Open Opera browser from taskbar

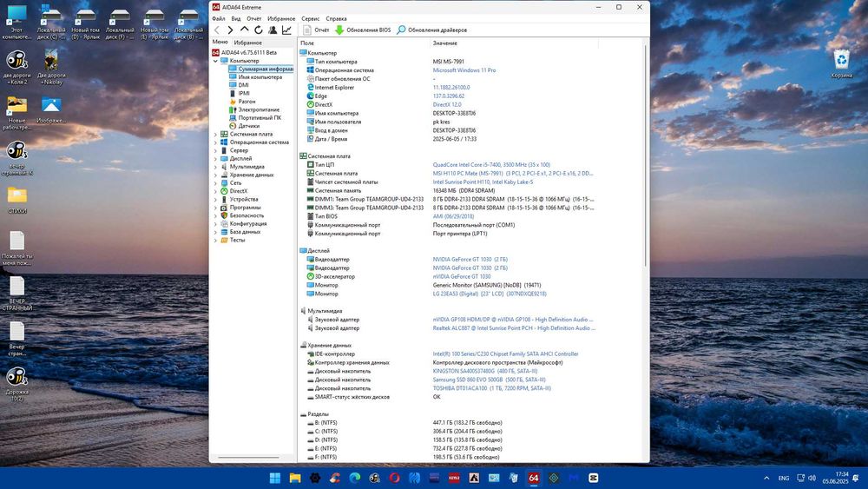pyautogui.click(x=394, y=478)
